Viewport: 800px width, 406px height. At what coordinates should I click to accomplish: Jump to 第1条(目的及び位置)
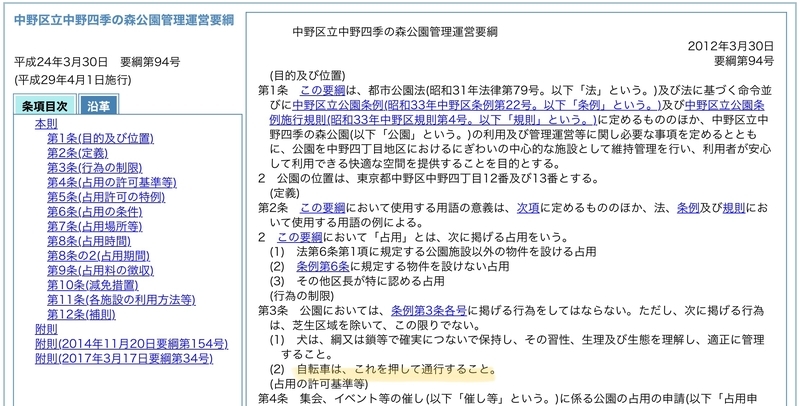click(x=101, y=139)
